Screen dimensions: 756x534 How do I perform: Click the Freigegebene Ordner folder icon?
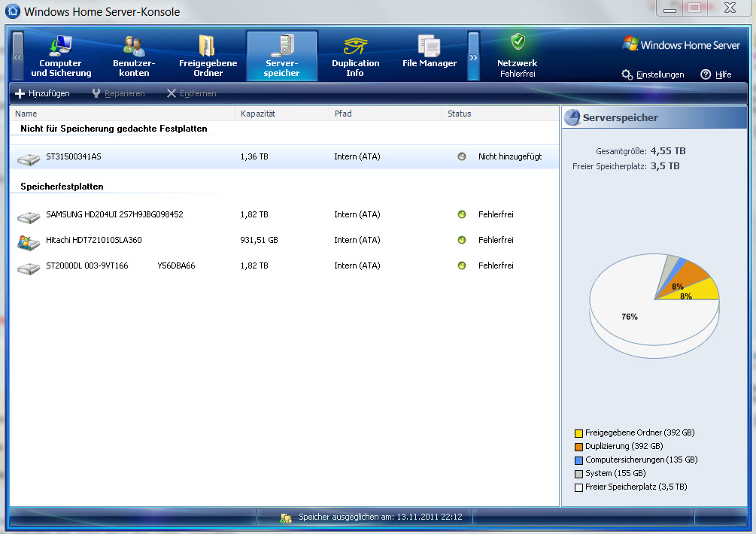[x=208, y=44]
